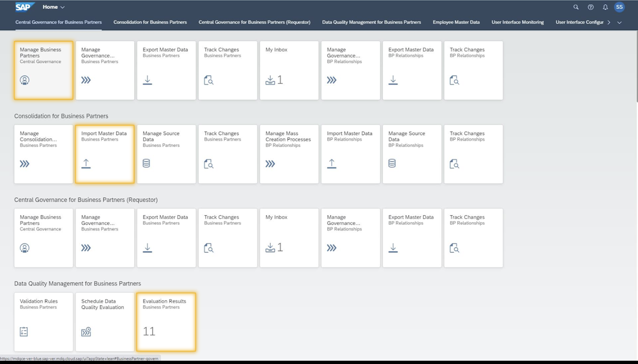638x364 pixels.
Task: Click document-search icon on Consolidation Track Changes BP Relationships tile
Action: (x=455, y=164)
